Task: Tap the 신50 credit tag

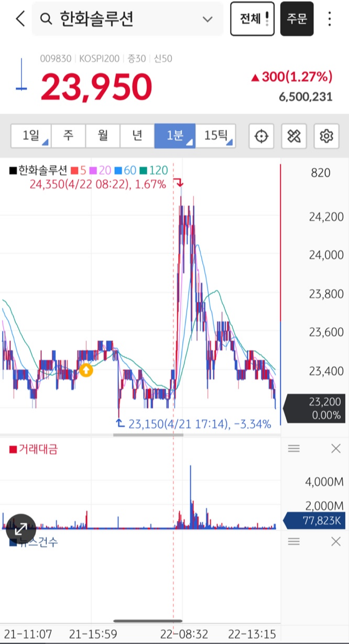Action: 163,59
